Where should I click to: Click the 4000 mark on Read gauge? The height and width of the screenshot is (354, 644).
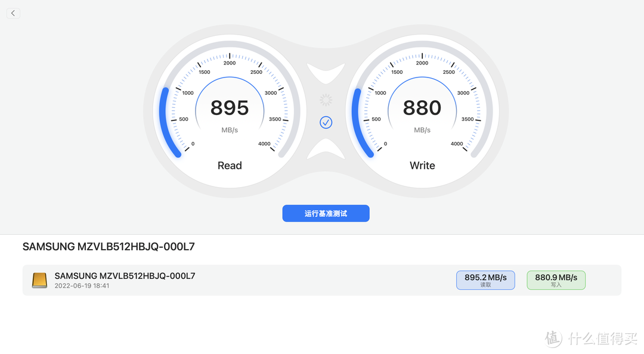(264, 144)
